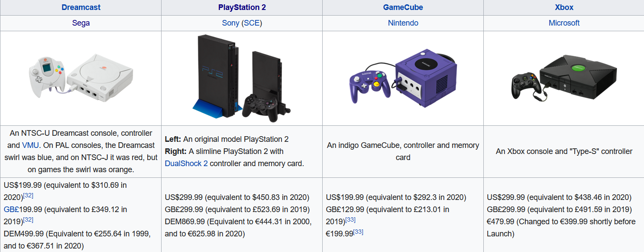Screen dimensions: 644x252
Task: Open the Xbox header link
Action: point(564,7)
